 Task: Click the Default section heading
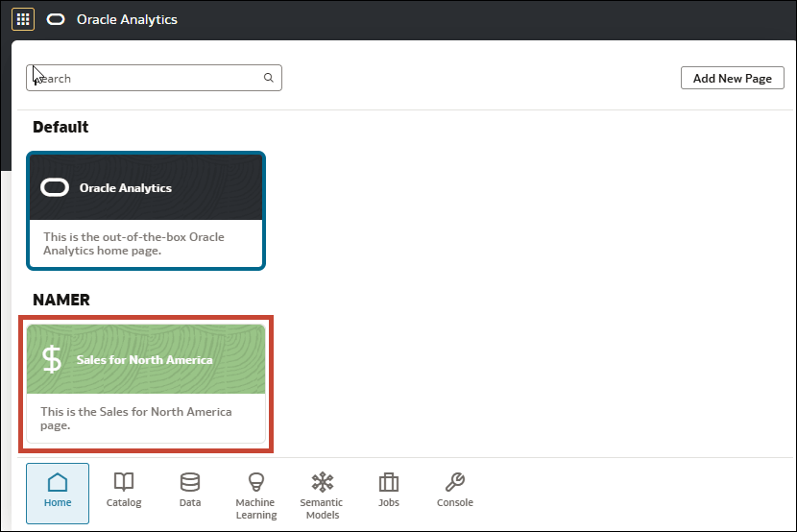point(60,127)
